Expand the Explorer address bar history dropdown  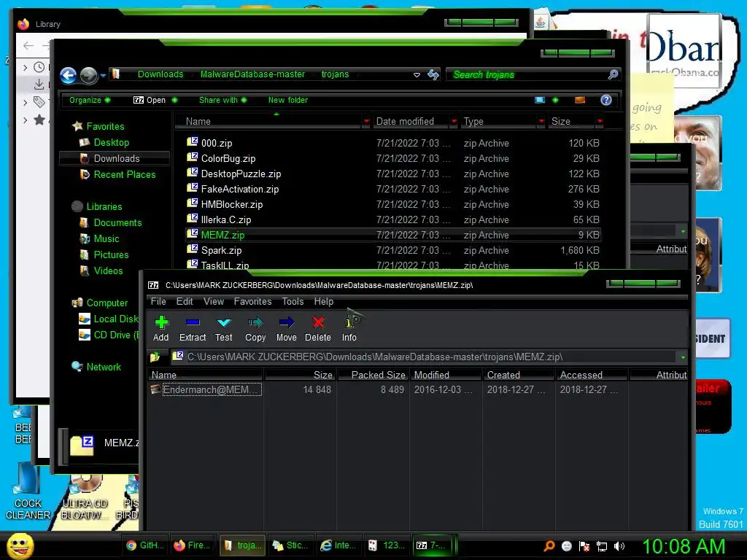point(417,75)
